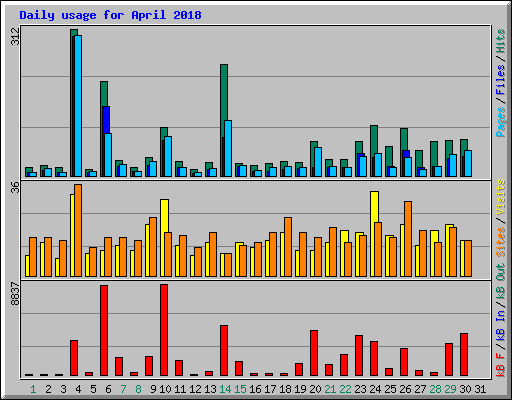Click day 20 on the x-axis
This screenshot has height=400, width=512.
[x=315, y=389]
